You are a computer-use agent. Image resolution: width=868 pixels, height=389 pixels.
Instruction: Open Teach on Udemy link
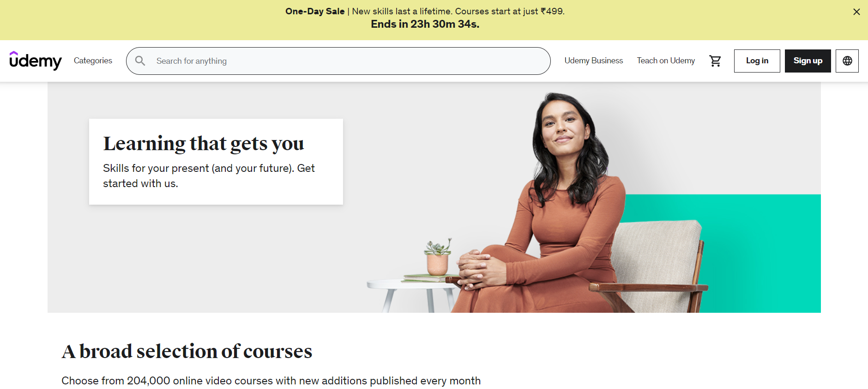coord(666,61)
